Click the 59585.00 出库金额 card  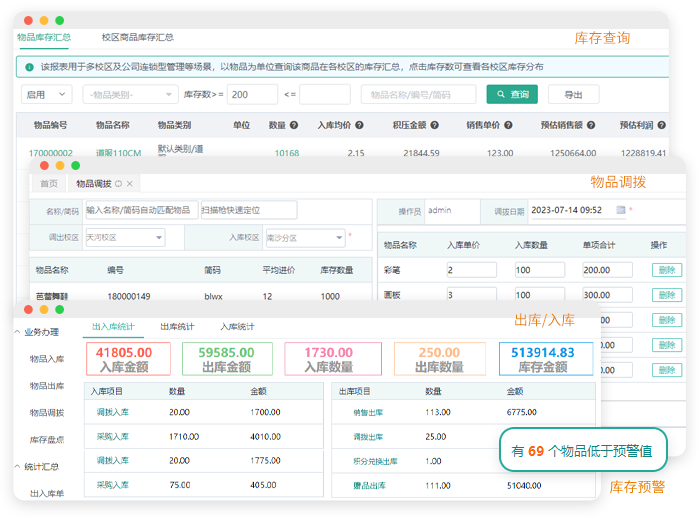[227, 359]
